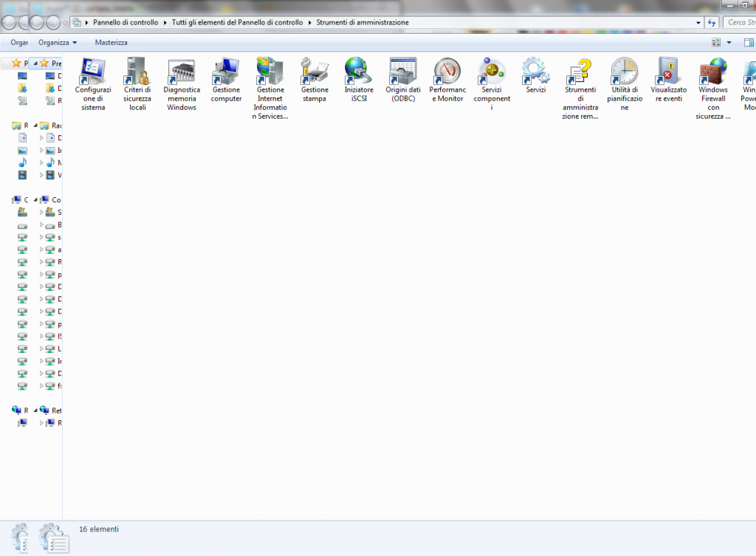
Task: Click the change view icon in toolbar
Action: click(x=716, y=42)
